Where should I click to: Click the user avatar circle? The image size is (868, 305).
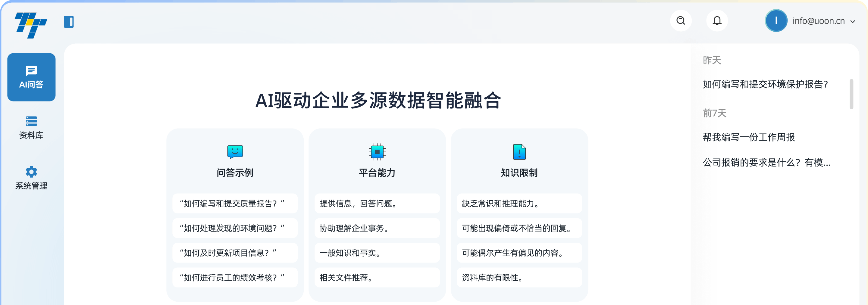(776, 21)
